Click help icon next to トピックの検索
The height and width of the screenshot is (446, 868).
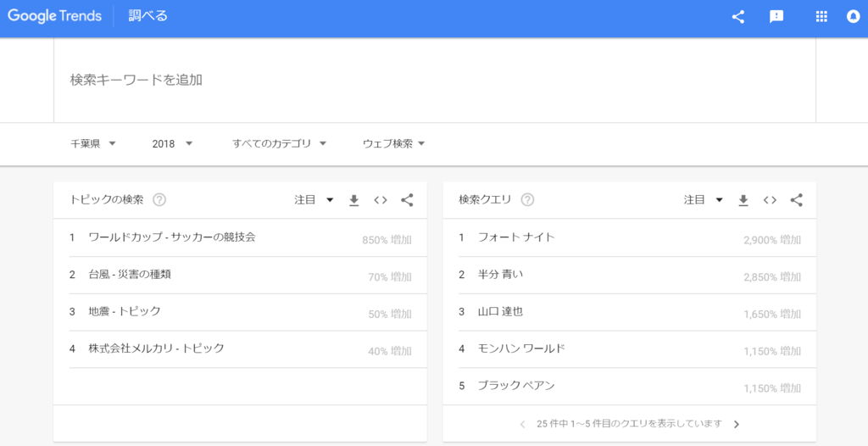point(159,200)
